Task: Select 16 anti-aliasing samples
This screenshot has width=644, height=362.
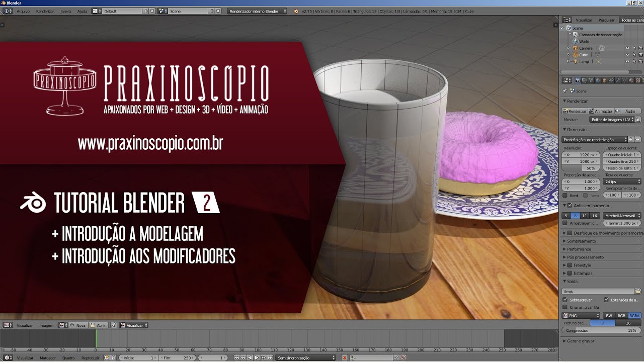Action: point(594,216)
